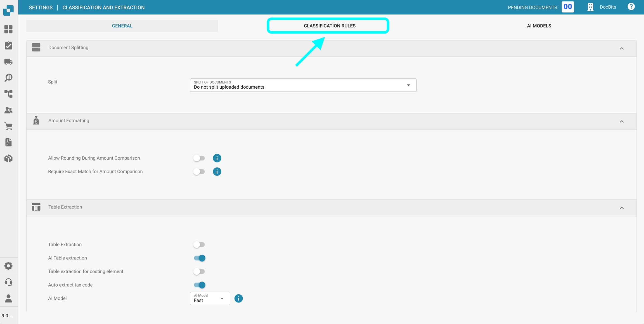Screen dimensions: 644x324
Task: Turn off Auto extract tax code switch
Action: pos(200,285)
